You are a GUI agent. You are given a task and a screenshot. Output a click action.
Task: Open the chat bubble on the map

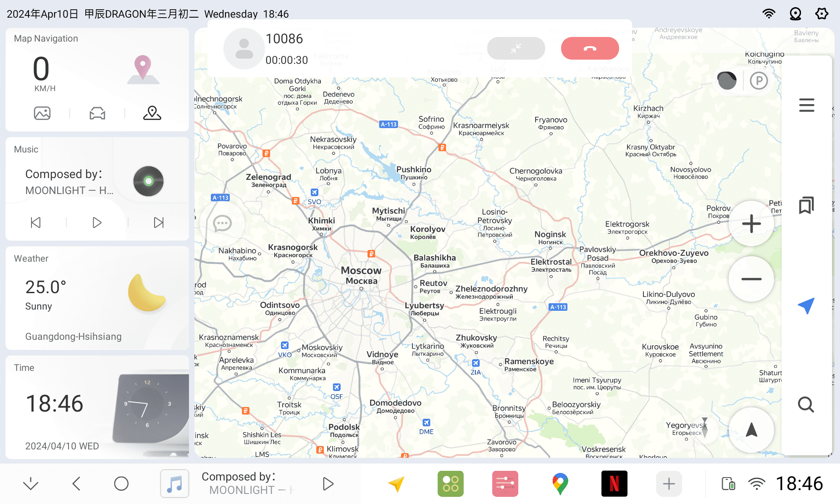(x=222, y=223)
